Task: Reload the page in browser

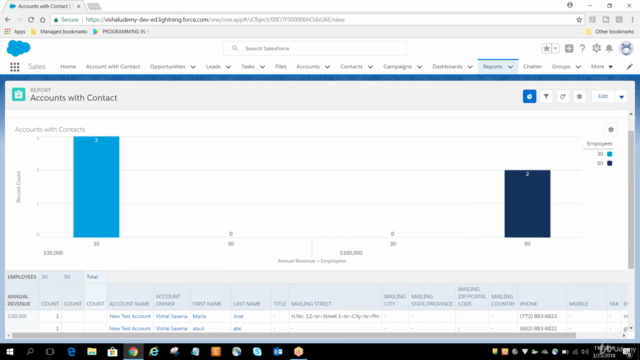Action: click(x=31, y=20)
